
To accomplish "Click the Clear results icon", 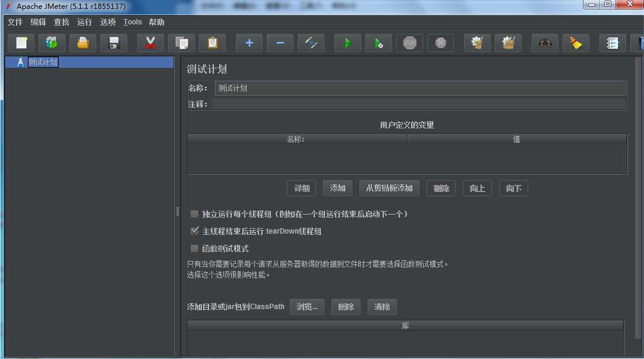I will coord(477,43).
